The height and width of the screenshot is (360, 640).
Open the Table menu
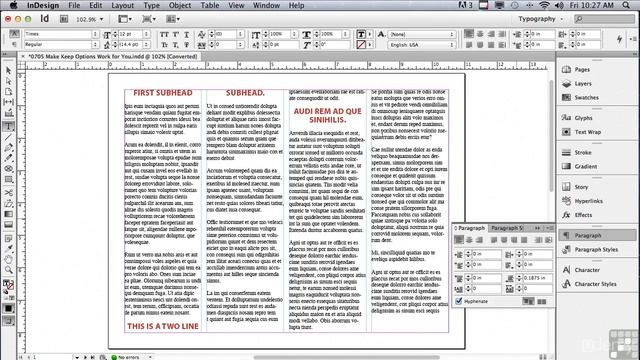point(210,5)
